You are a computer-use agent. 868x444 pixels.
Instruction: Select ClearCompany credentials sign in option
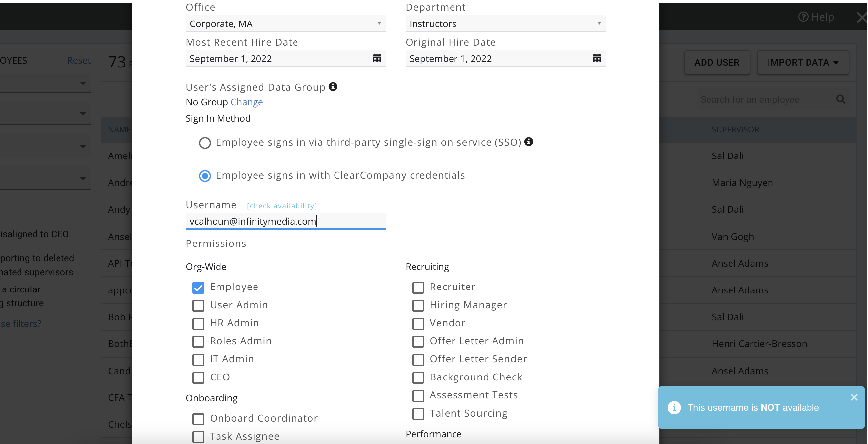point(205,176)
